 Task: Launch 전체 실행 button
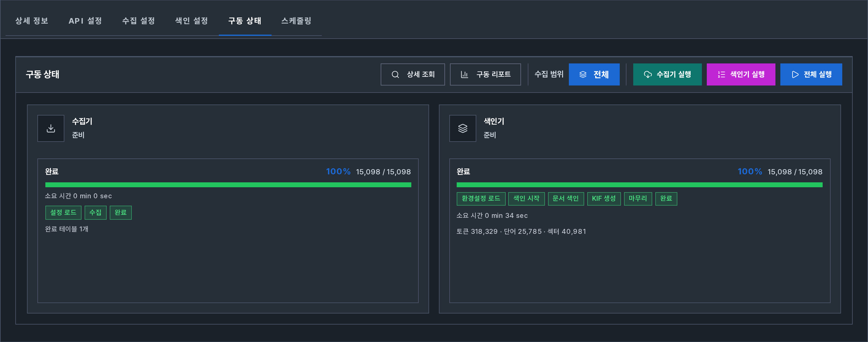pos(811,74)
